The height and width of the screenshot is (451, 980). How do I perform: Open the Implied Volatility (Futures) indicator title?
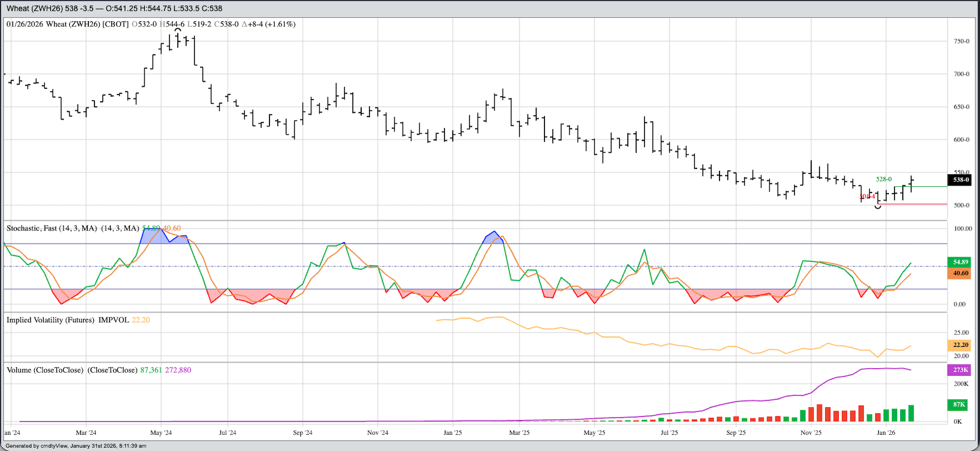coord(50,320)
